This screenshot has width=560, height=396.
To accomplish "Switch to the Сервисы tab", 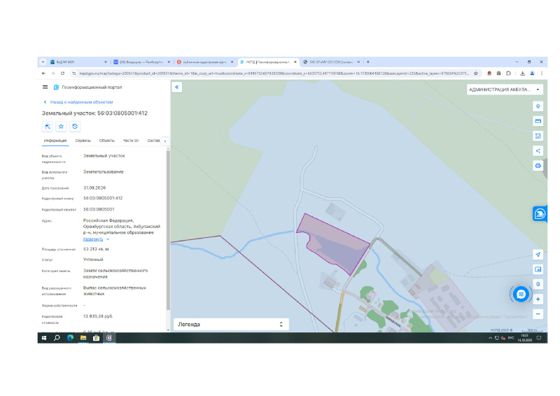I will (83, 141).
